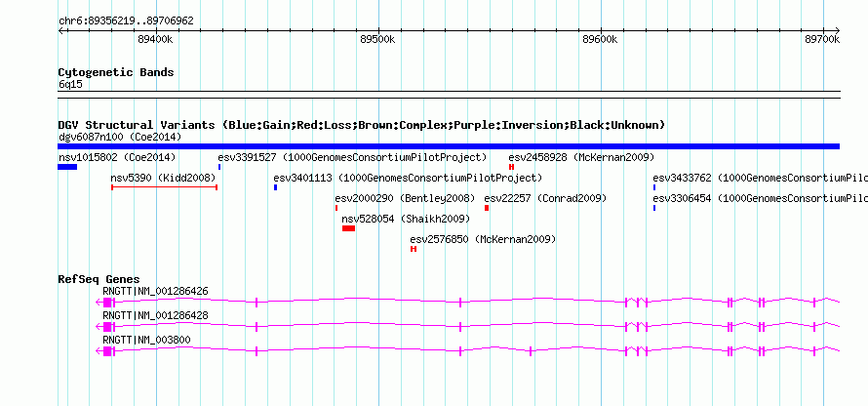Click the 89700k ruler tick label

pyautogui.click(x=822, y=39)
